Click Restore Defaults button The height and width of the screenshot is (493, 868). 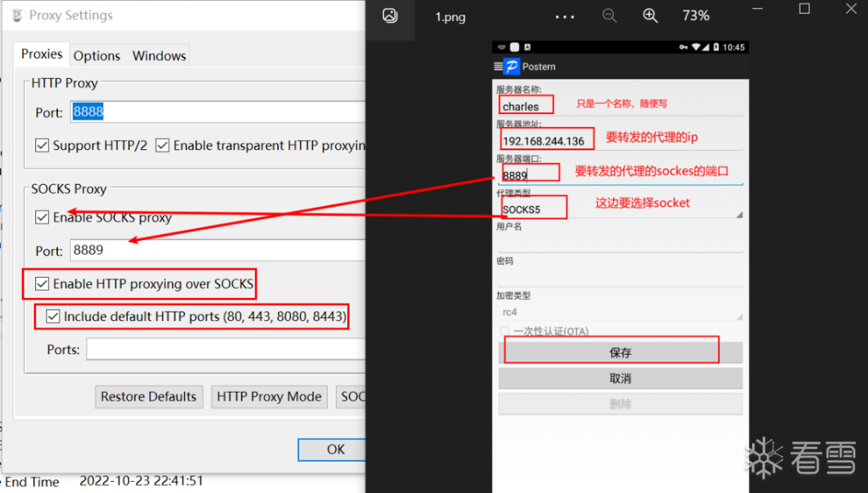(x=149, y=397)
